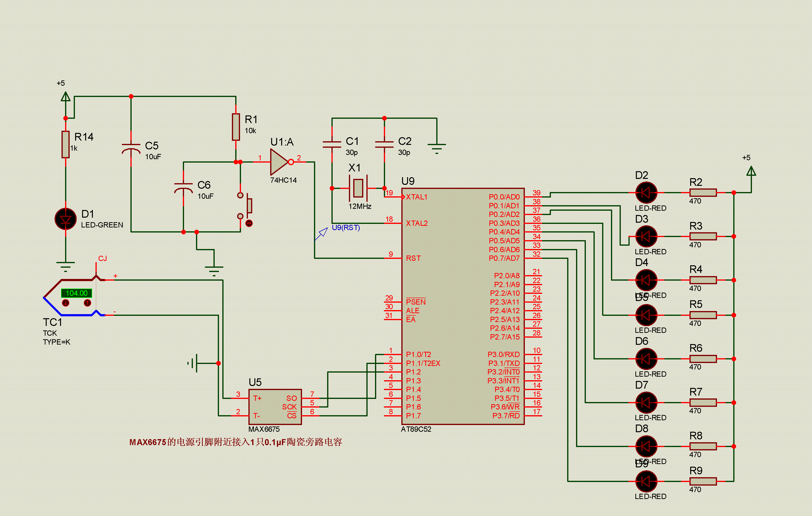Select the red LED D4 symbol
Screen dimensions: 812x516
click(646, 280)
